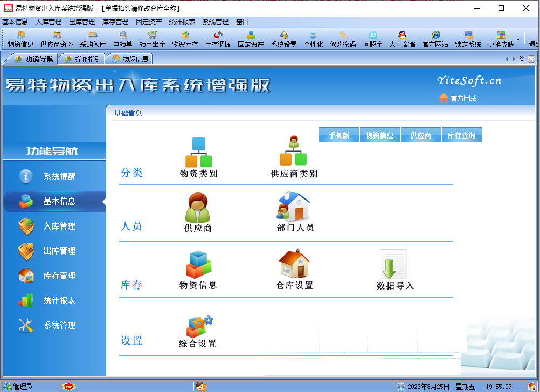Open the 系统管理 menu

pos(216,22)
